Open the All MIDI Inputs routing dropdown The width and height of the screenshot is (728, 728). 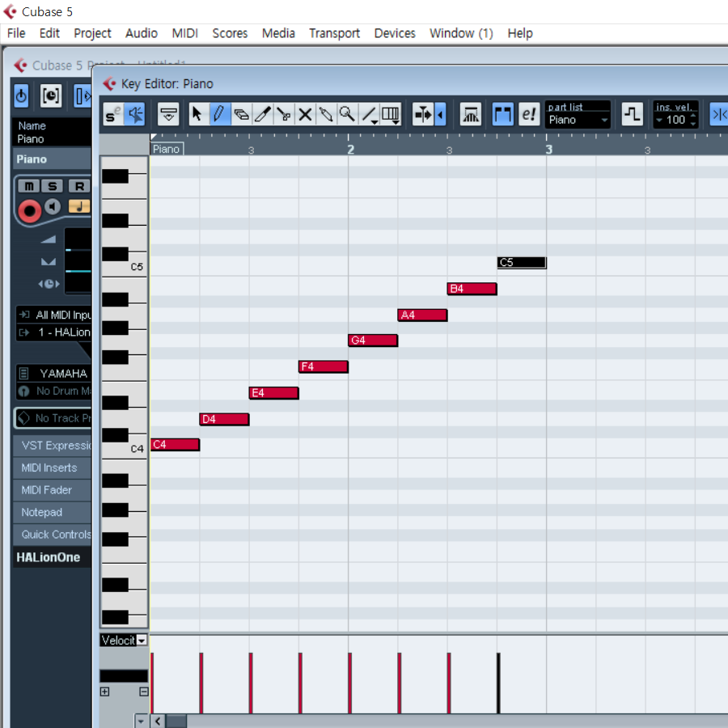[x=55, y=315]
